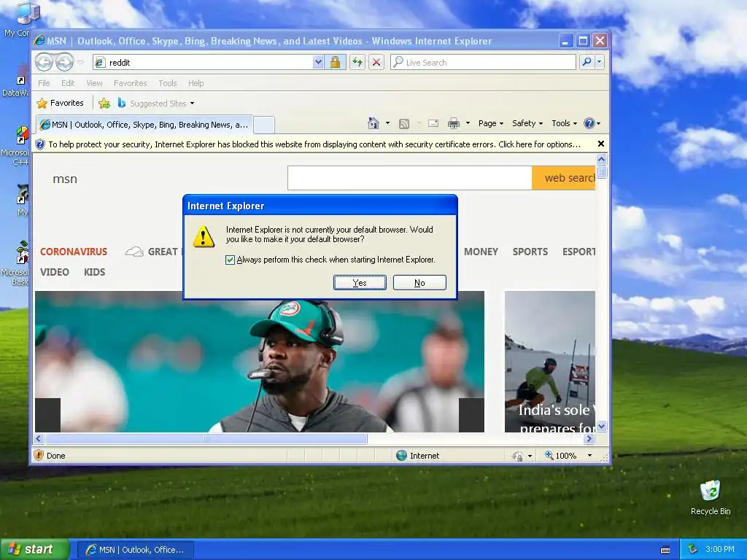The image size is (747, 560).
Task: Click the Live Search input field
Action: 483,63
